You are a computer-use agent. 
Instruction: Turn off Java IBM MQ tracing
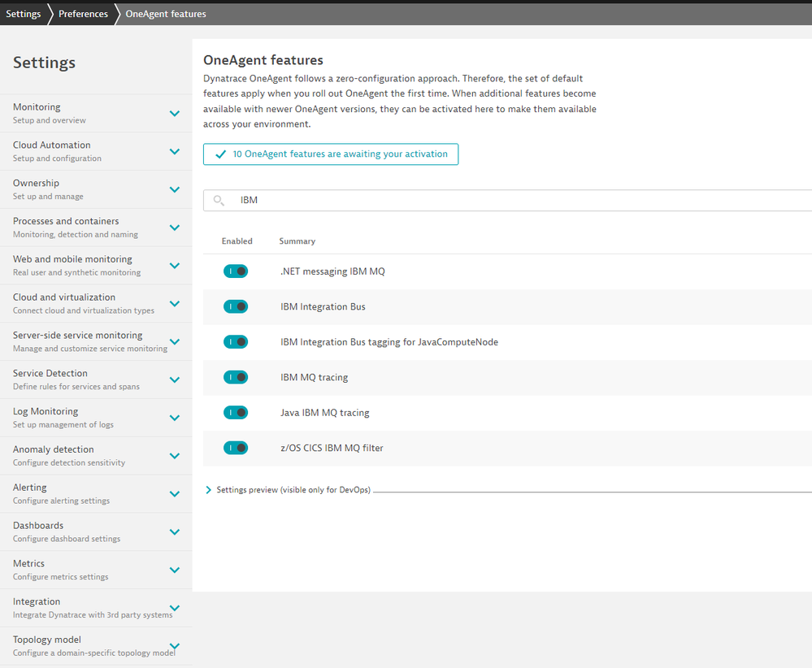pos(236,413)
